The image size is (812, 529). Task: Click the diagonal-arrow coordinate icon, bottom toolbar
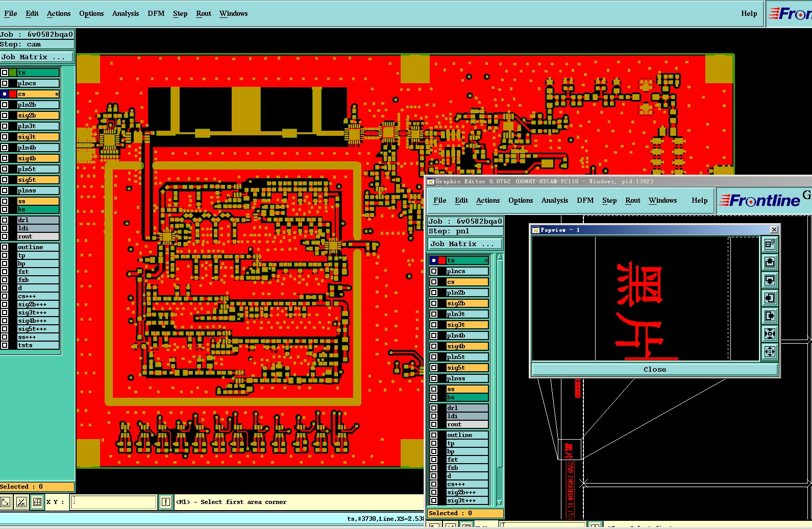[x=6, y=502]
